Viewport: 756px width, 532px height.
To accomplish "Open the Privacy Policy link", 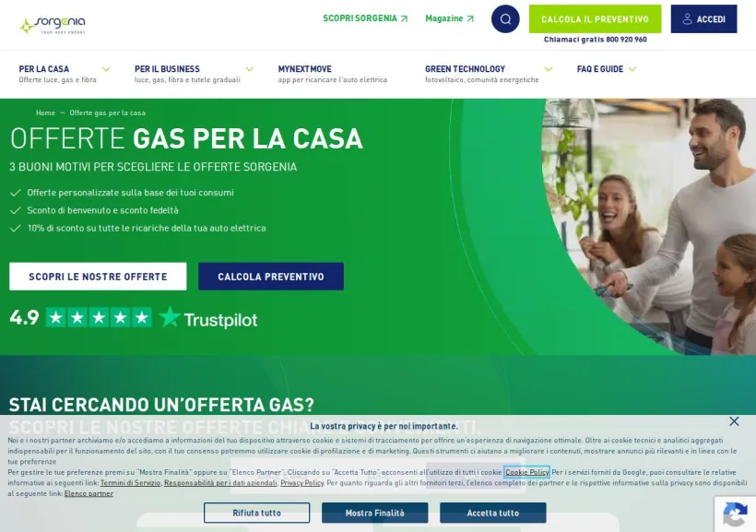I will pyautogui.click(x=301, y=483).
